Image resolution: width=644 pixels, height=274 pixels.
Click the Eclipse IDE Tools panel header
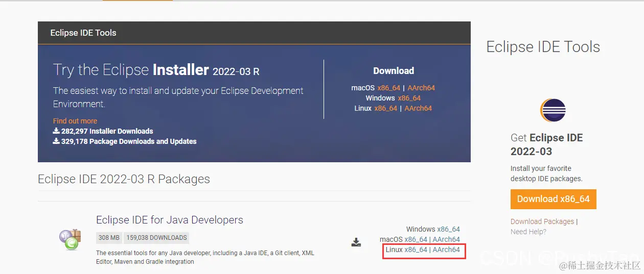pyautogui.click(x=254, y=33)
